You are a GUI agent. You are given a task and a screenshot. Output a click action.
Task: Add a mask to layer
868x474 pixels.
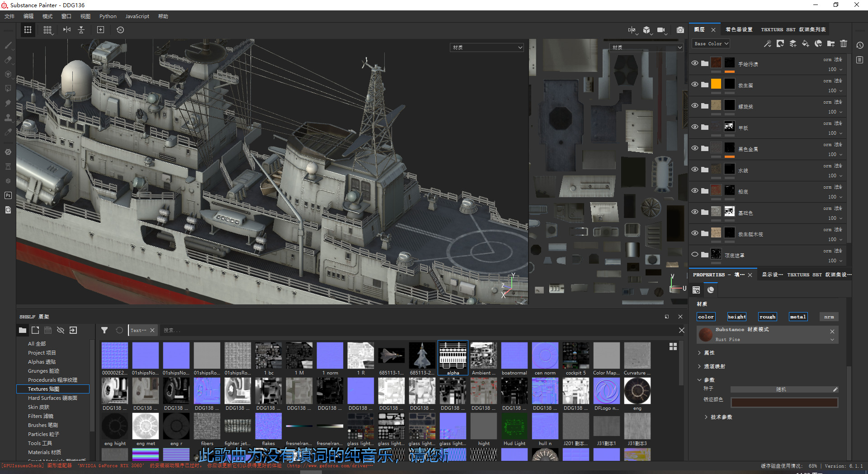(x=780, y=44)
